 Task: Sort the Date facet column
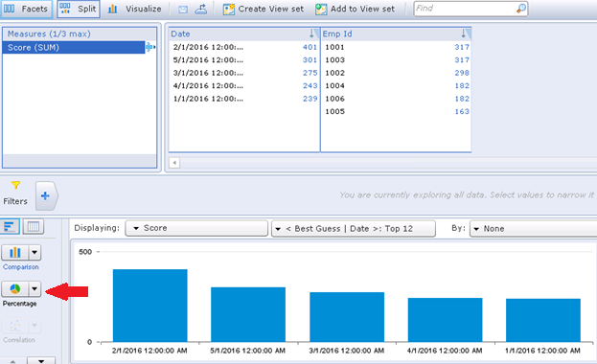312,34
